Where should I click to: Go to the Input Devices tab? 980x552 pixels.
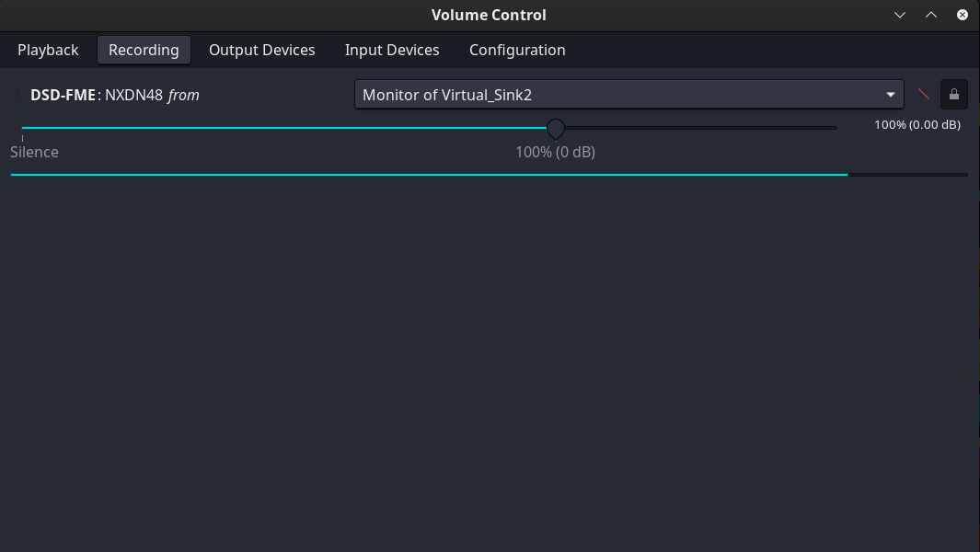pos(392,50)
